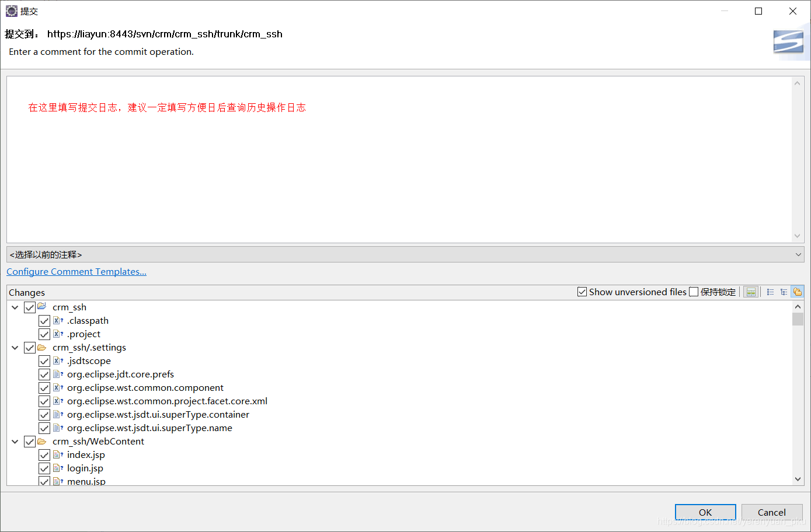
Task: Enable the 保持锁定 checkbox
Action: [x=694, y=292]
